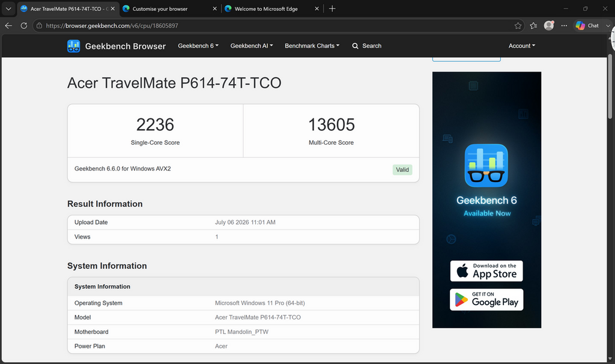This screenshot has height=364, width=615.
Task: Add this page to favorites star
Action: click(518, 25)
